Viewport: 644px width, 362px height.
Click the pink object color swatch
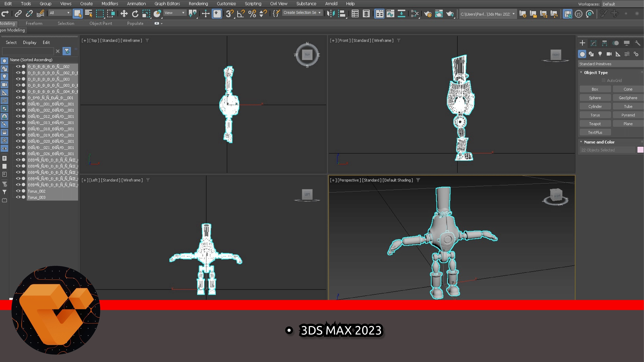tap(640, 150)
